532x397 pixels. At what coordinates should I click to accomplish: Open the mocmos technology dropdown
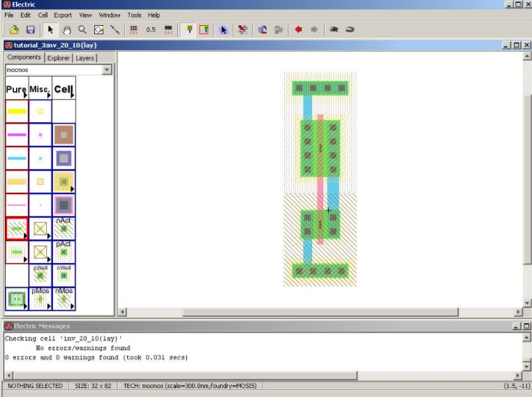(107, 70)
